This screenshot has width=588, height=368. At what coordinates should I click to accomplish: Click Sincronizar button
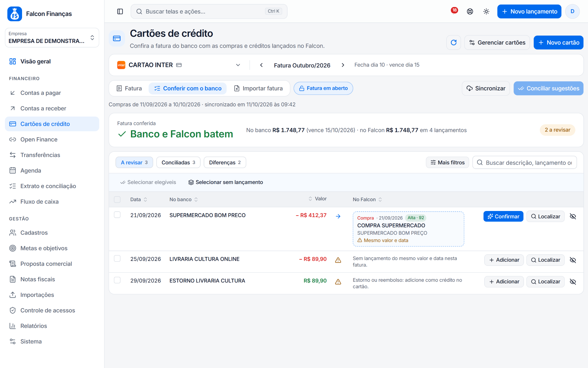click(486, 88)
